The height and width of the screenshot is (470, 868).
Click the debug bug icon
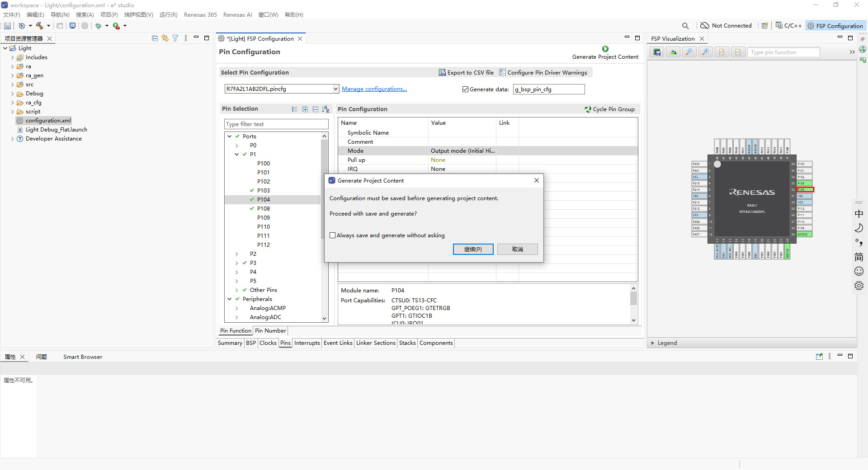(98, 26)
